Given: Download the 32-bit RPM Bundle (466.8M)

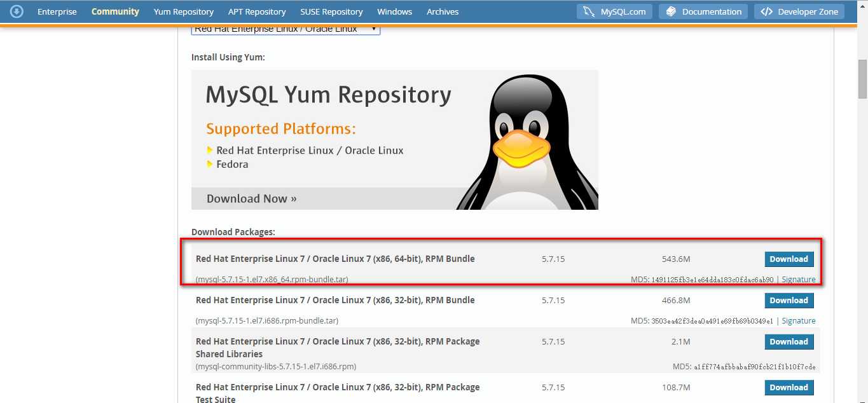Looking at the screenshot, I should [x=789, y=300].
